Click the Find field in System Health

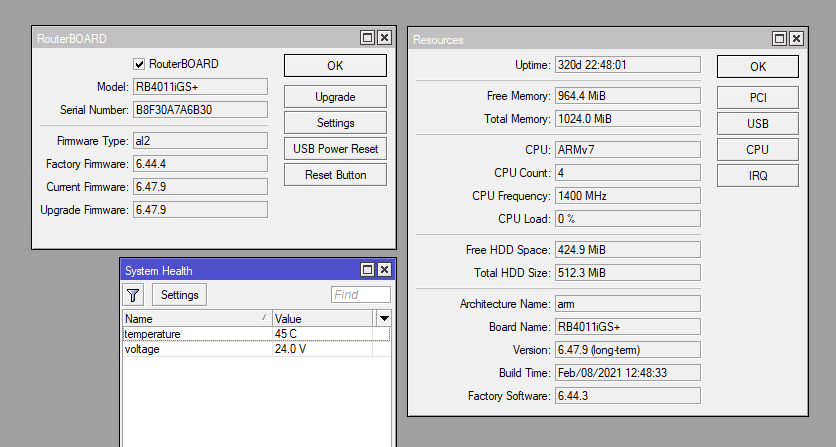pyautogui.click(x=361, y=294)
